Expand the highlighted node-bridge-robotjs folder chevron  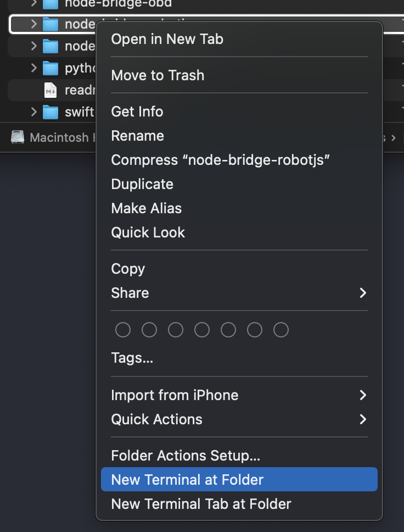(x=34, y=24)
